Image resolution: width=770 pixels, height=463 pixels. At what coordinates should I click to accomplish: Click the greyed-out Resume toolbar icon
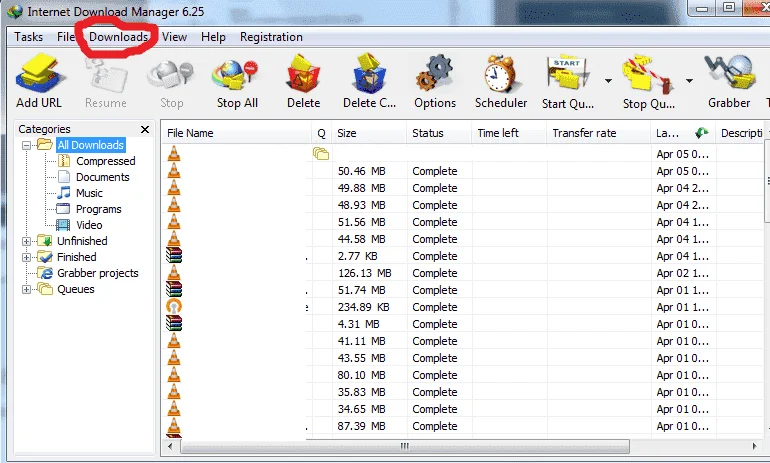click(x=106, y=75)
